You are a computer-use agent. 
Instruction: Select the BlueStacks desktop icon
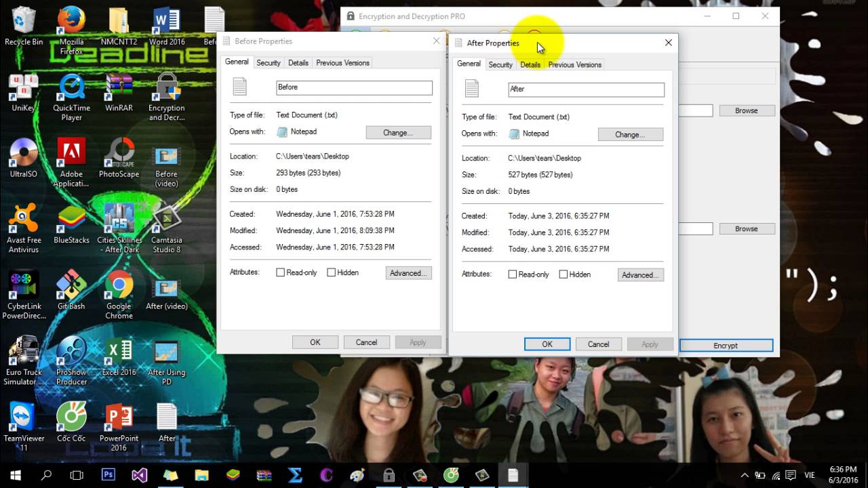click(71, 225)
